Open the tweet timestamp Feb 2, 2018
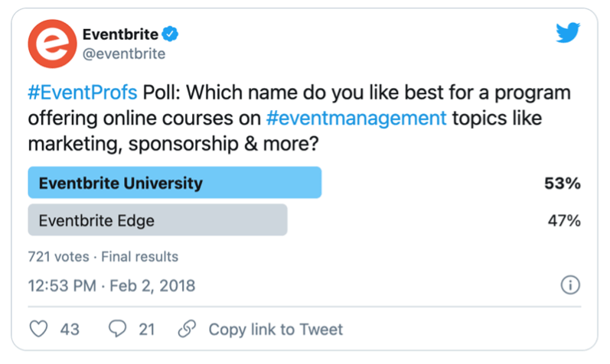Screen dimensions: 610x364 click(x=112, y=286)
